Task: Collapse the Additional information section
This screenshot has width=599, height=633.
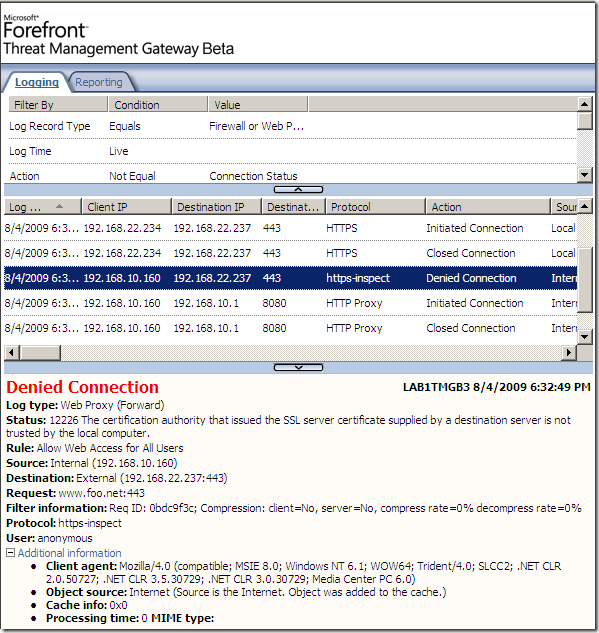Action: 10,553
